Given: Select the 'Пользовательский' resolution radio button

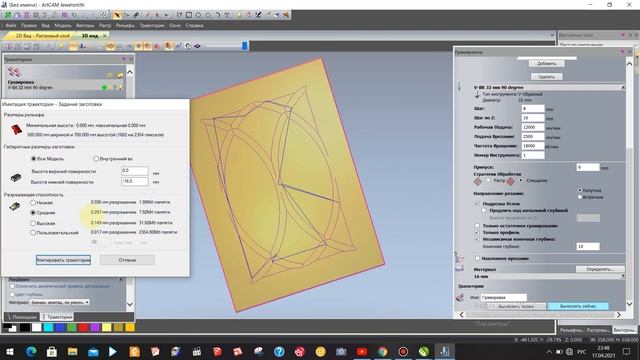Looking at the screenshot, I should tap(33, 233).
